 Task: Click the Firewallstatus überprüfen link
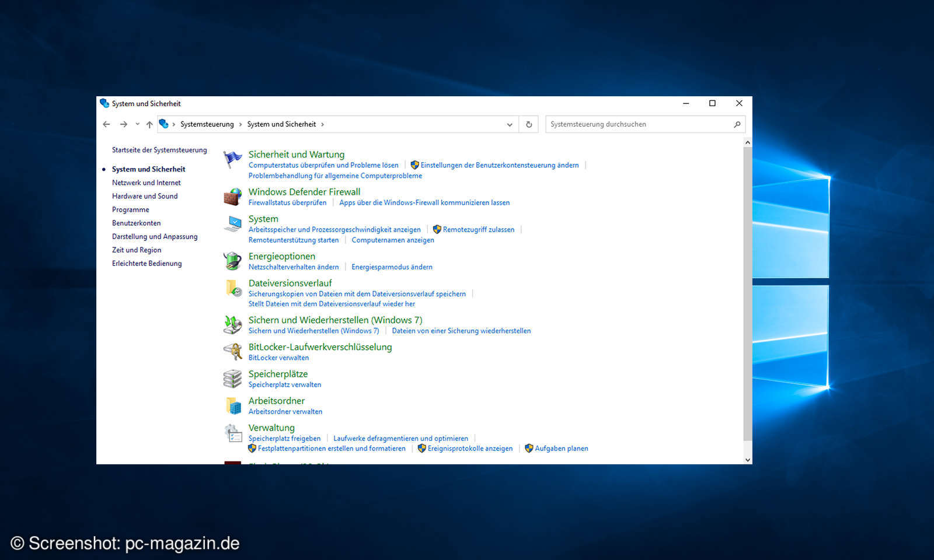coord(287,202)
